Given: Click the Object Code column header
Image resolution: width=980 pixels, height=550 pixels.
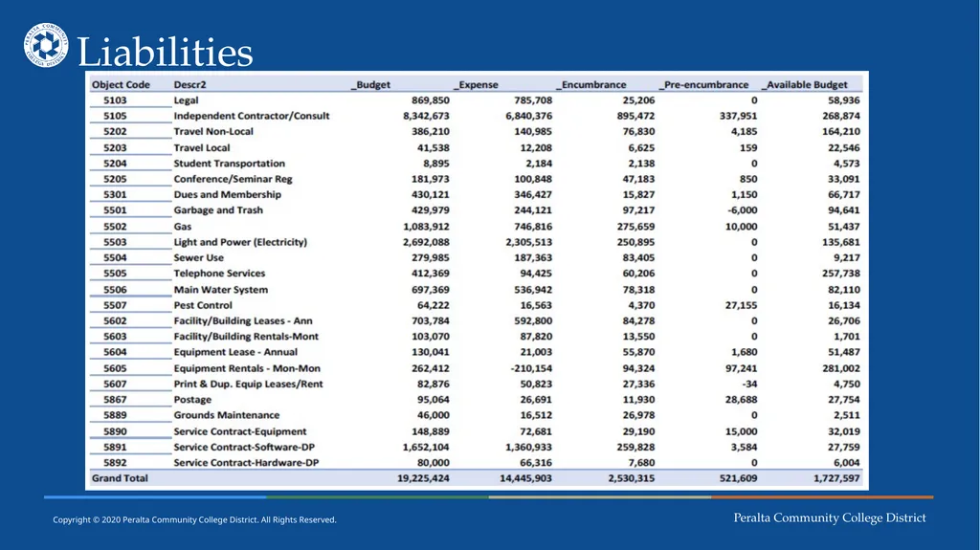Looking at the screenshot, I should coord(121,84).
